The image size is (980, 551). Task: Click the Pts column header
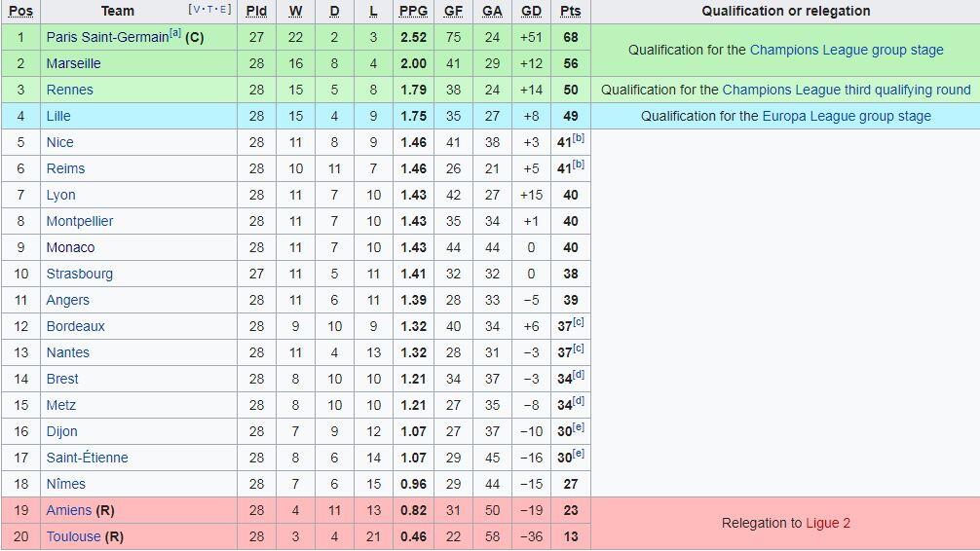(570, 12)
